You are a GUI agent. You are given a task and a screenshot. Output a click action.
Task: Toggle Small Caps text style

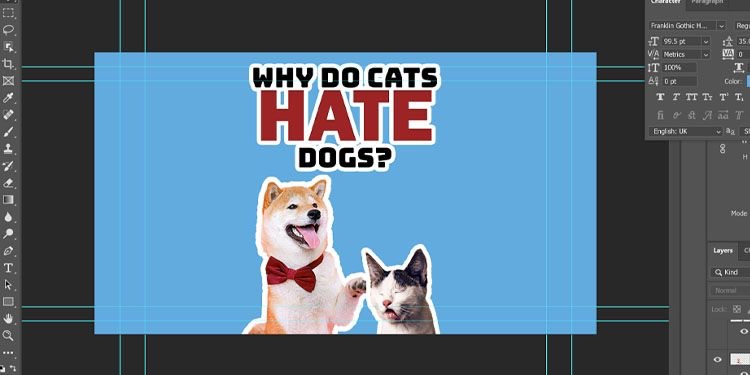707,97
